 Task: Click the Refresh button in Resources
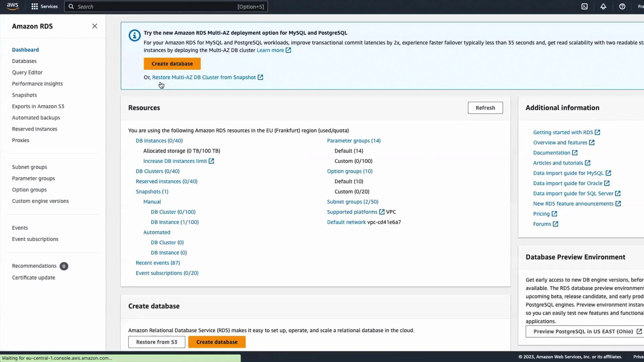point(485,108)
